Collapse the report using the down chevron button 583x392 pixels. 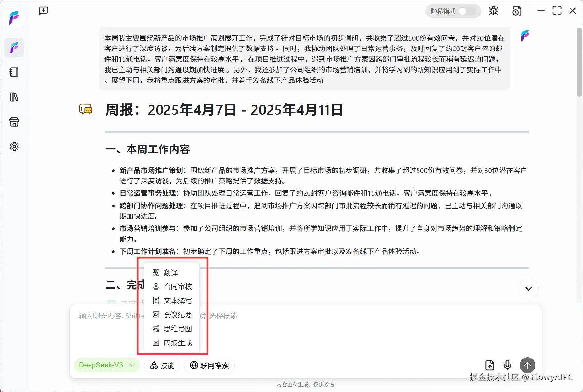(x=528, y=289)
